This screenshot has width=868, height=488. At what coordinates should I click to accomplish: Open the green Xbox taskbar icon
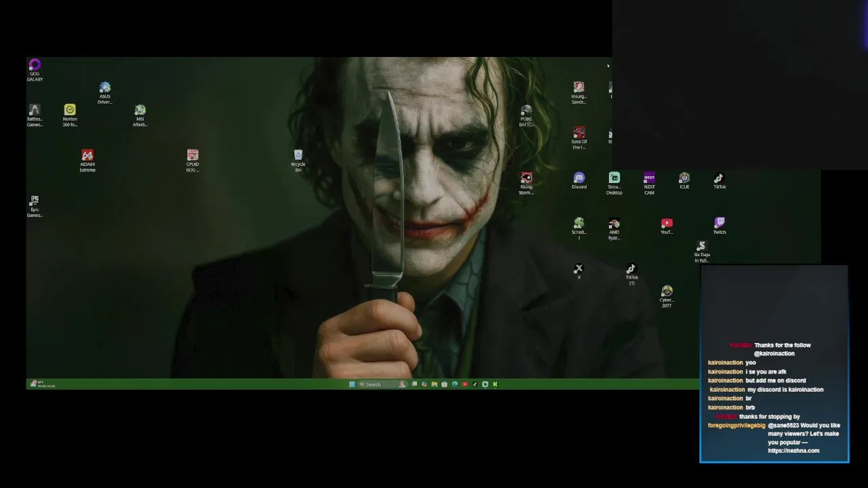click(495, 384)
